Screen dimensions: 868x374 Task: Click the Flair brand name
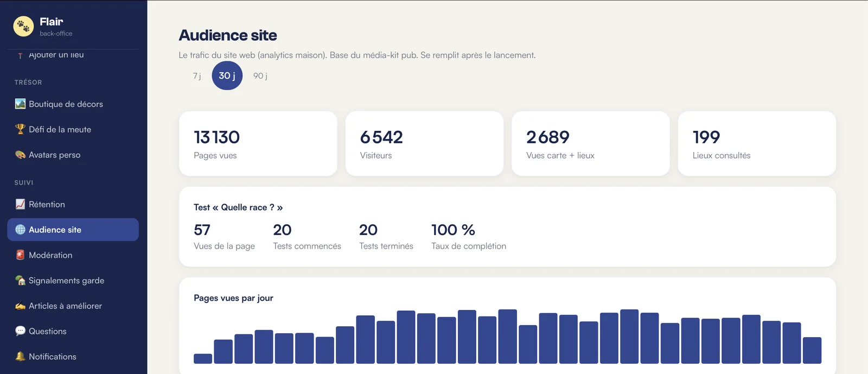tap(52, 22)
